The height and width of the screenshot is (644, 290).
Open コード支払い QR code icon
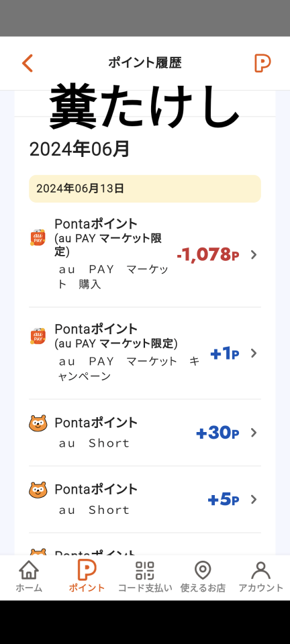pos(145,570)
